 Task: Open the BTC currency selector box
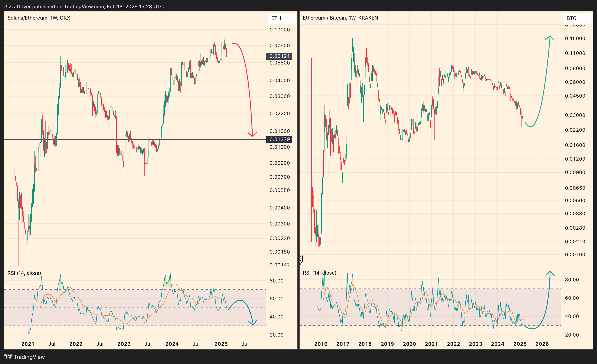[x=577, y=18]
